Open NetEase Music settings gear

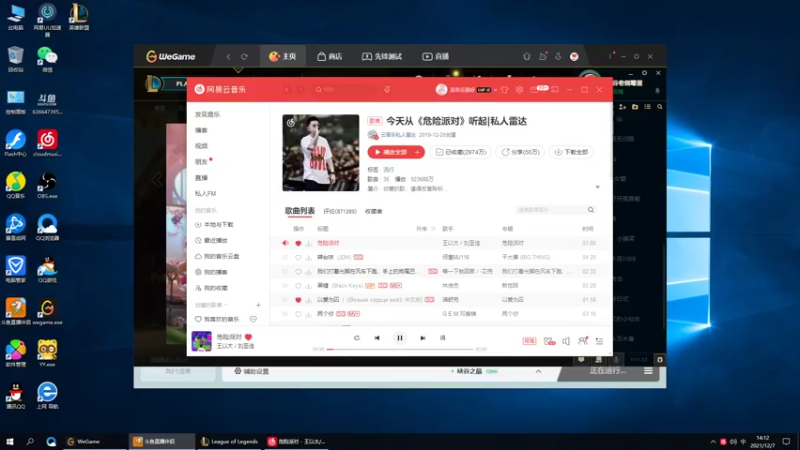point(519,90)
